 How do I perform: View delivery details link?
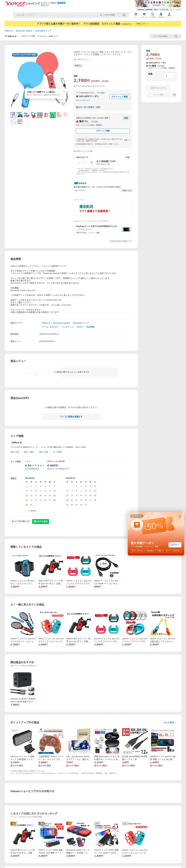tap(127, 191)
